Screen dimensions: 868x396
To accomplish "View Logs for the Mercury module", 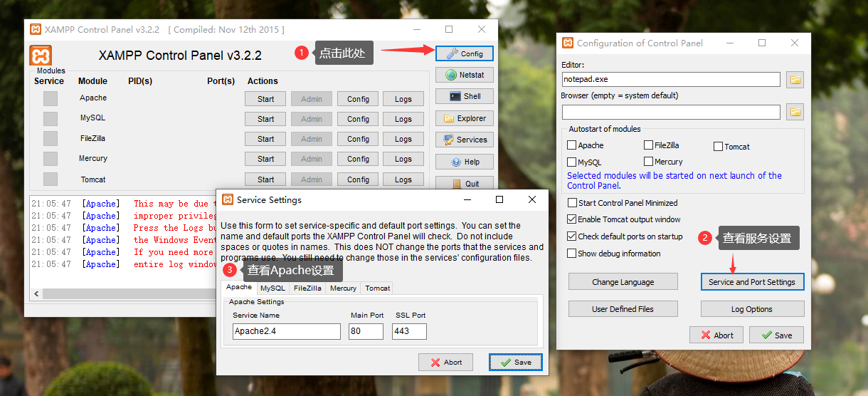I will pos(403,159).
